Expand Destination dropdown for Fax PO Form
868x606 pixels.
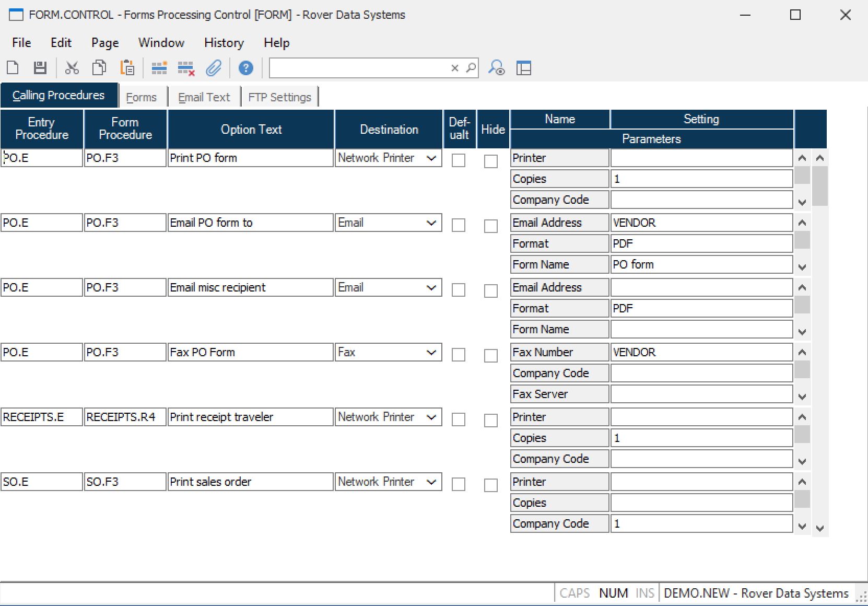pos(431,353)
